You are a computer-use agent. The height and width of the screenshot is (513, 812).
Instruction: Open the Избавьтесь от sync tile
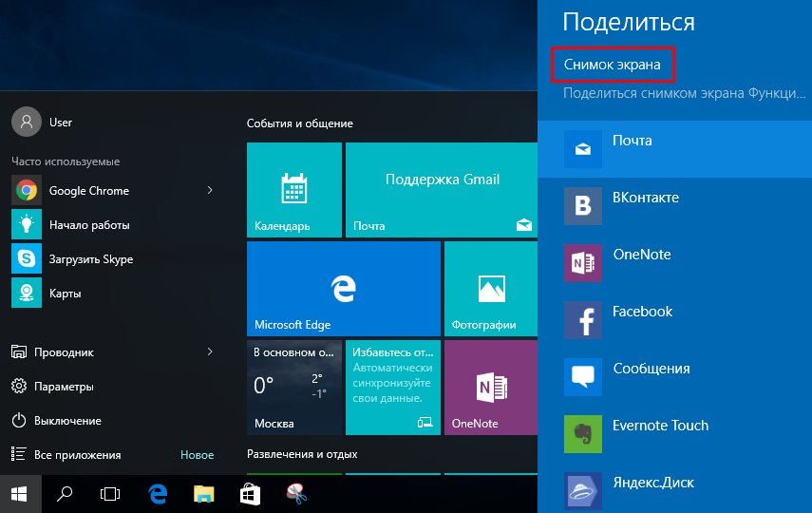click(x=393, y=388)
